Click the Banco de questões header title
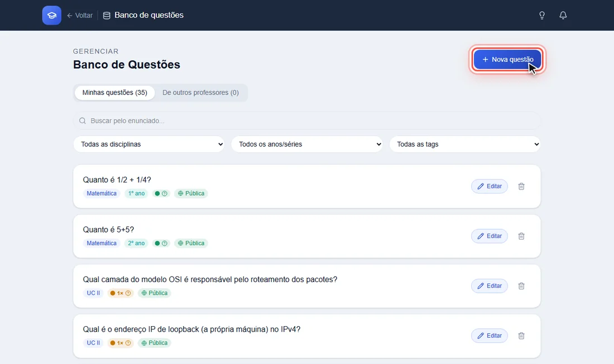This screenshot has width=614, height=364. click(x=149, y=15)
